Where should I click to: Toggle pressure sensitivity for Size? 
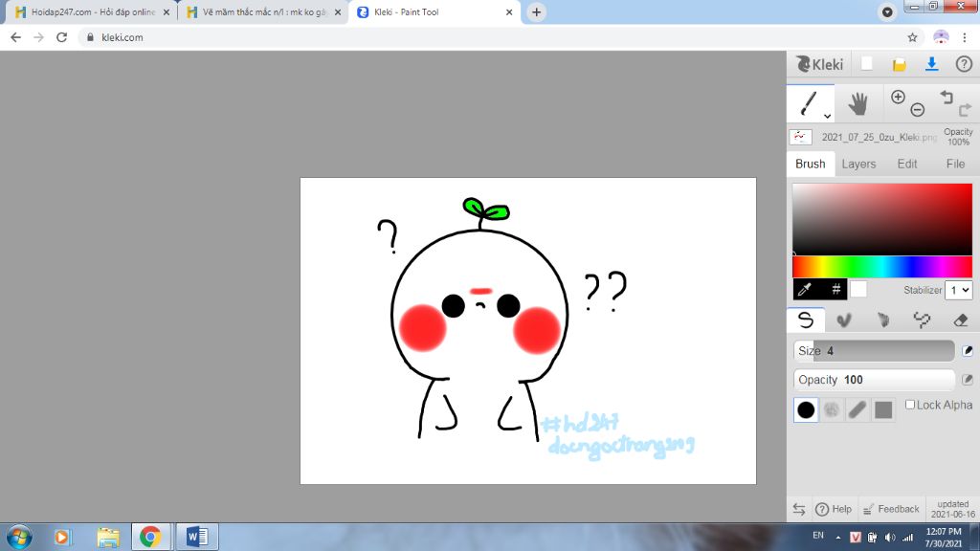tap(967, 351)
